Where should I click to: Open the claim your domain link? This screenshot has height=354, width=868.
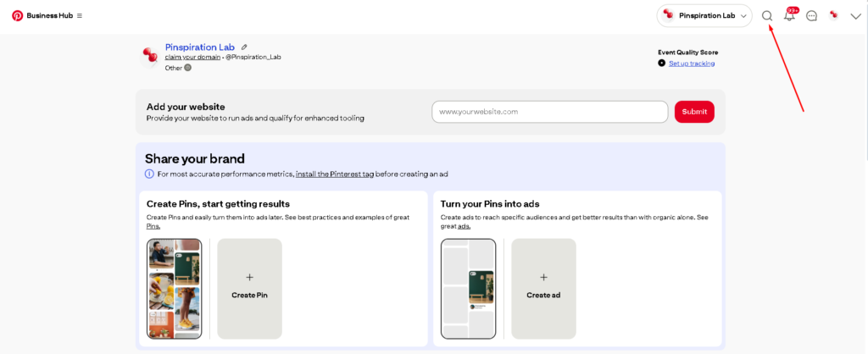pyautogui.click(x=192, y=57)
